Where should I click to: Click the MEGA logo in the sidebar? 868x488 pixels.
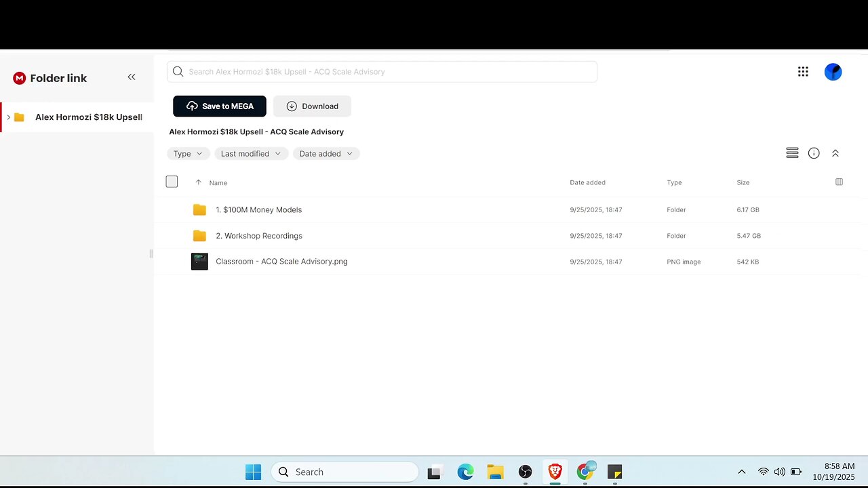[19, 78]
